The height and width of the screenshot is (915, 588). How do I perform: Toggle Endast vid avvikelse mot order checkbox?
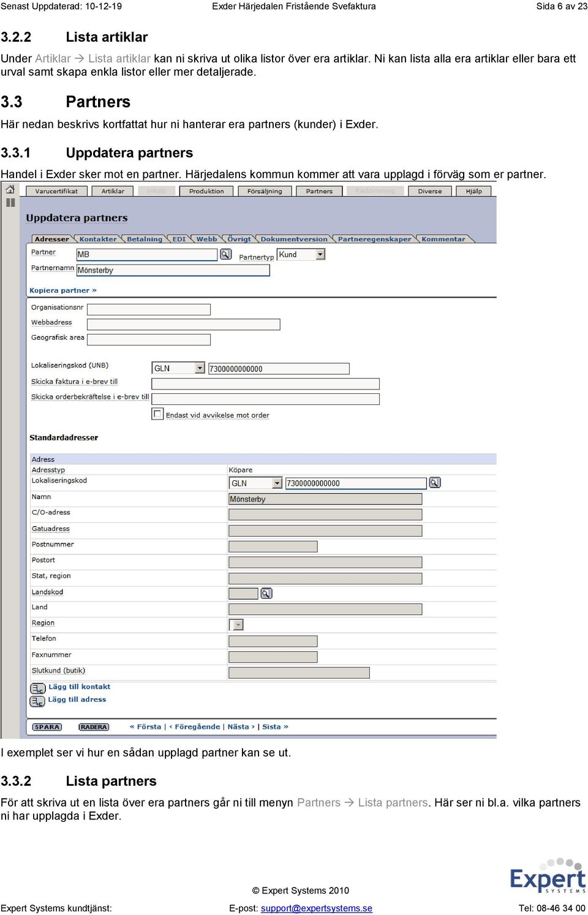157,414
